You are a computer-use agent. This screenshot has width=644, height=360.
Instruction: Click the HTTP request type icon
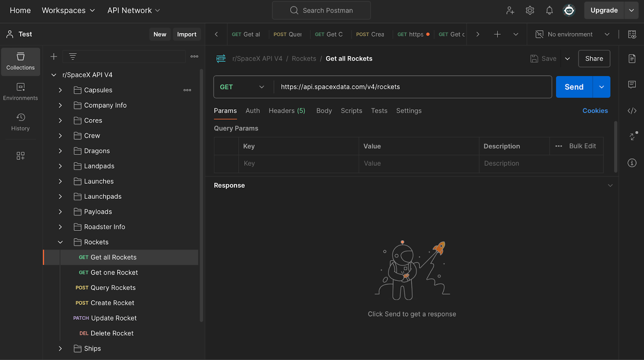(221, 59)
